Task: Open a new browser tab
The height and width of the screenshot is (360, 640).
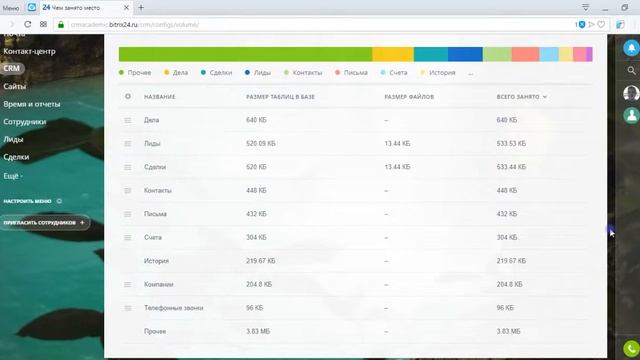Action: [x=141, y=7]
